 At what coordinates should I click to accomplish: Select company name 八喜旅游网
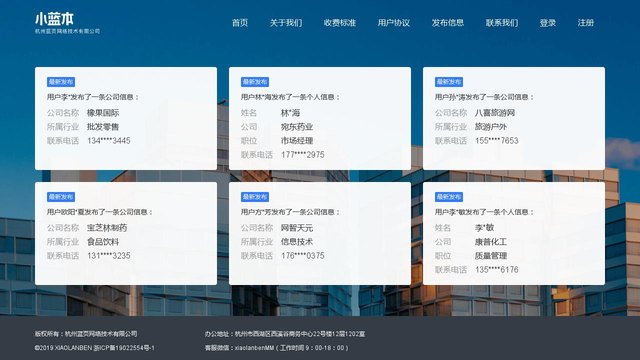tap(495, 113)
